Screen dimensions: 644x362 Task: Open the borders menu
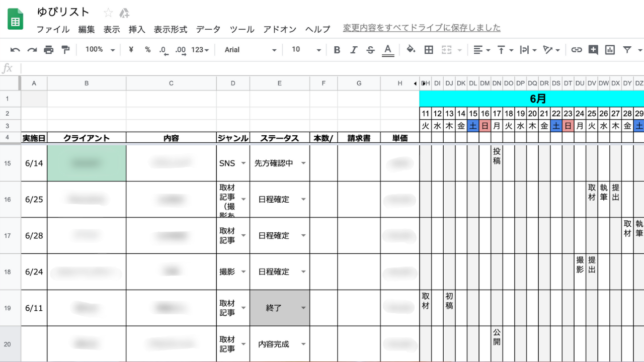pos(429,50)
